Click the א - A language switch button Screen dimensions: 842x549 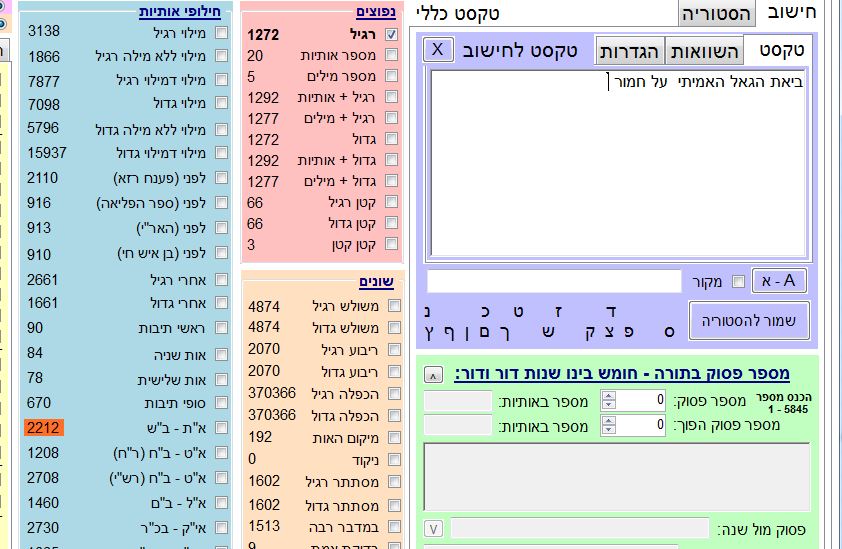click(779, 281)
